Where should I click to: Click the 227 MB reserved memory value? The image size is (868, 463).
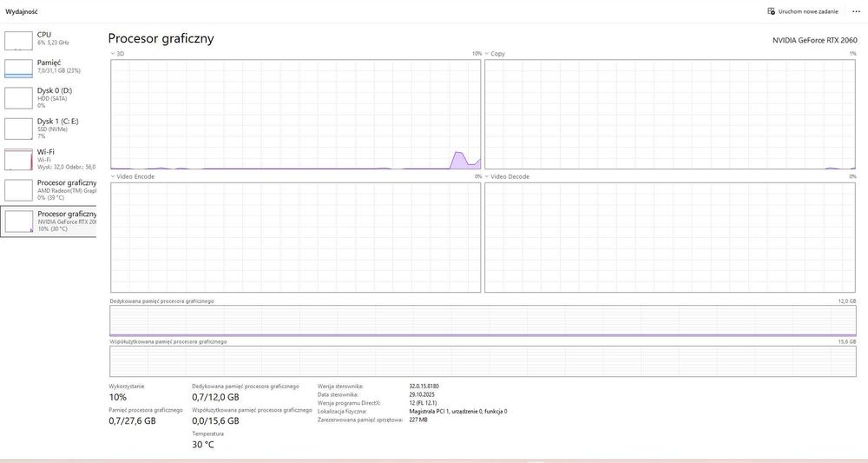click(x=418, y=420)
